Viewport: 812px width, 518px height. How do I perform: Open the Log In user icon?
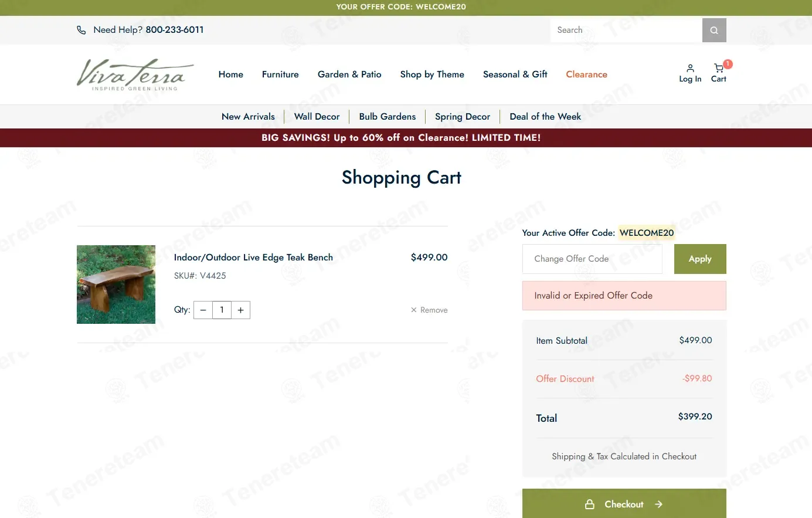690,74
